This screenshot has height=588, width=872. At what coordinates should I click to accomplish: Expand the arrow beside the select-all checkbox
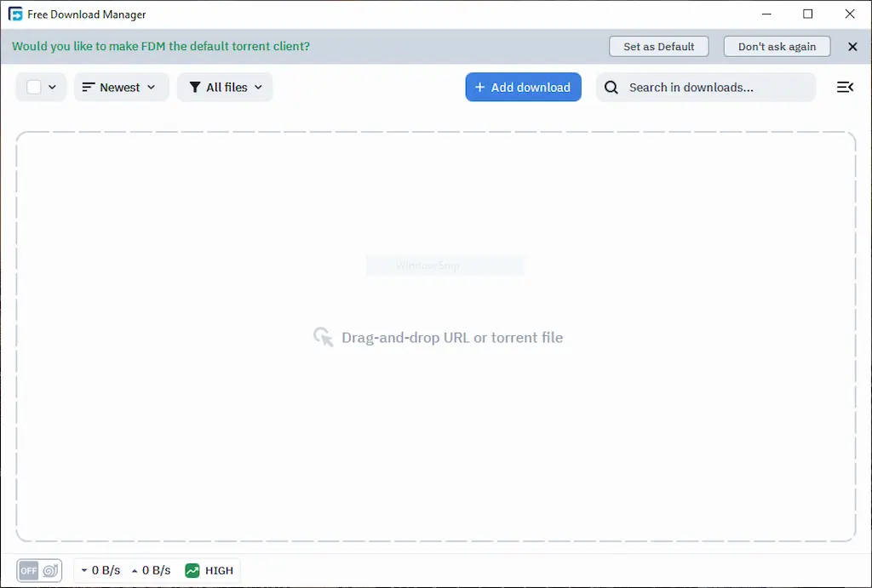pyautogui.click(x=52, y=88)
